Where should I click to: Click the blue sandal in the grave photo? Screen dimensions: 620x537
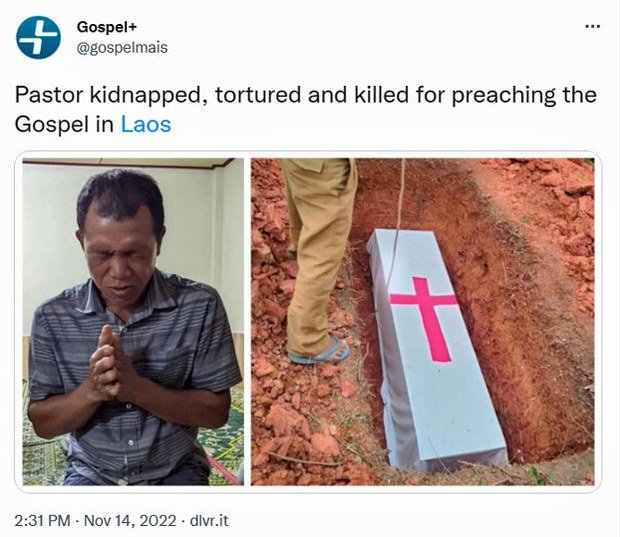[319, 351]
